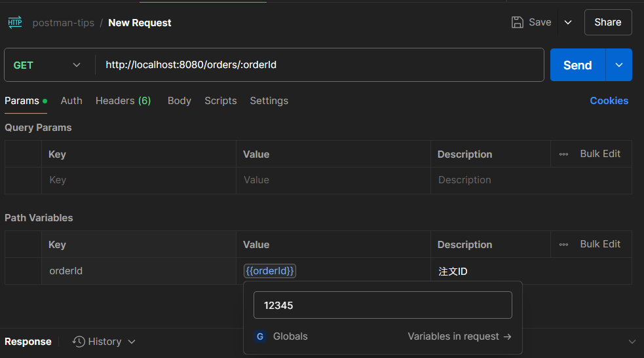Viewport: 644px width, 358px height.
Task: Click the History clock icon
Action: (x=79, y=342)
